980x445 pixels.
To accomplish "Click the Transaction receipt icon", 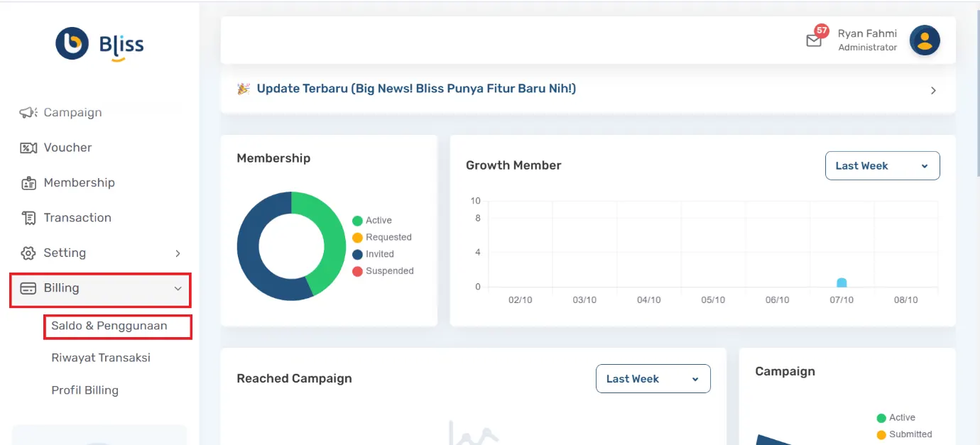I will [28, 218].
